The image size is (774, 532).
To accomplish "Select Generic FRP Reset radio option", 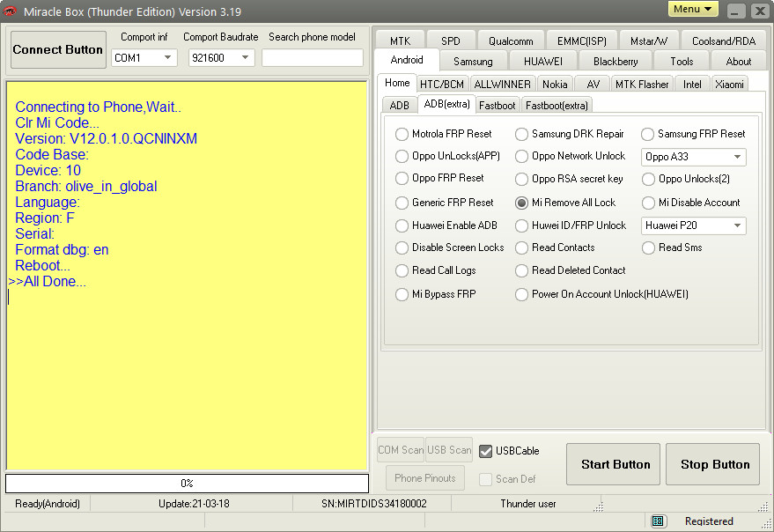I will click(445, 203).
